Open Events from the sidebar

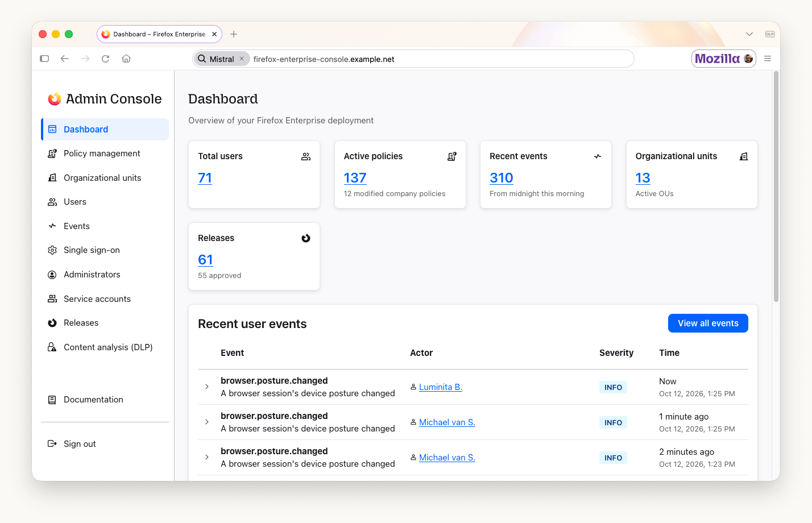105,226
